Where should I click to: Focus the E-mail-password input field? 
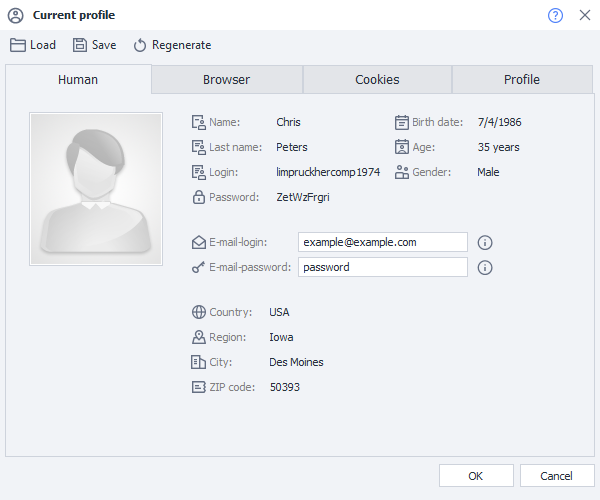click(382, 267)
